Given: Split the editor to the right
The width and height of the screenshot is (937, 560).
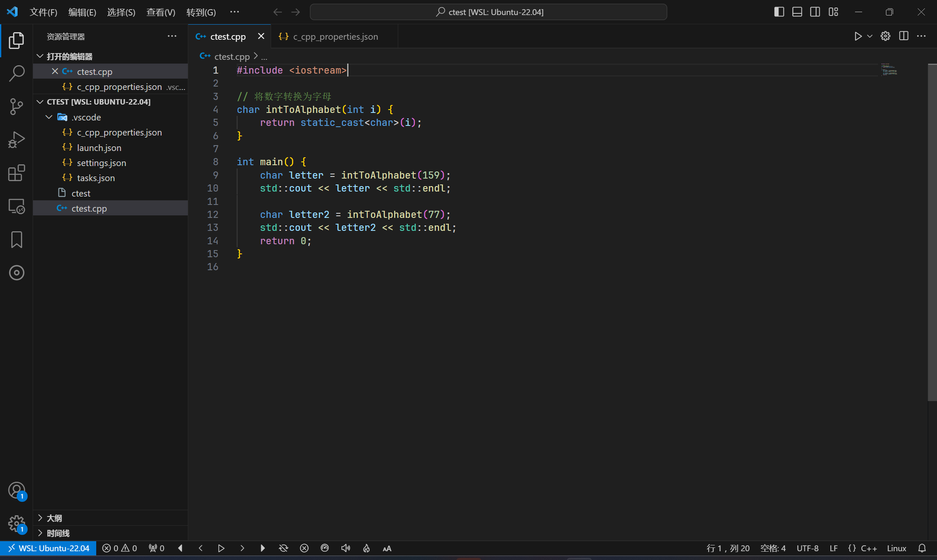Looking at the screenshot, I should (904, 36).
